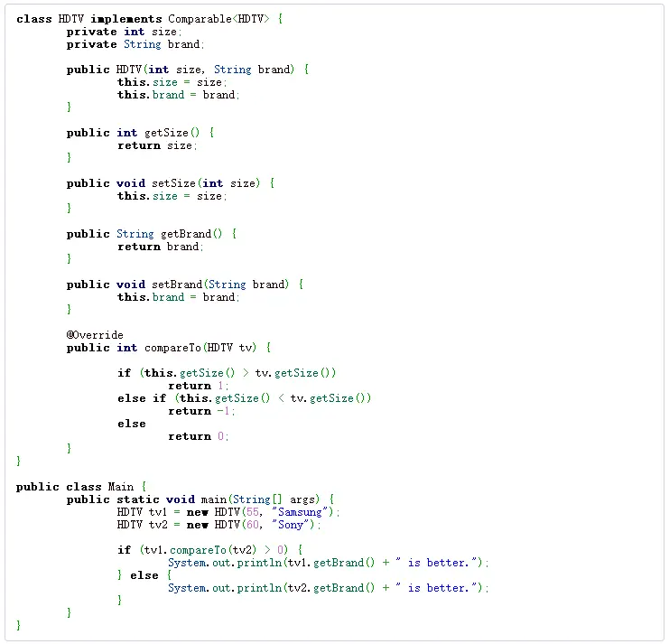Screen dimensions: 669x644
Task: Click the 'return -1;' statement
Action: (201, 411)
